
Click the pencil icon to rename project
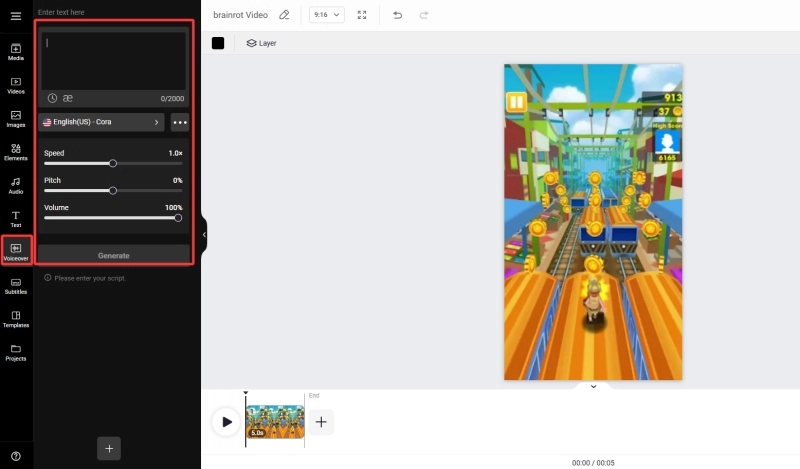(284, 15)
